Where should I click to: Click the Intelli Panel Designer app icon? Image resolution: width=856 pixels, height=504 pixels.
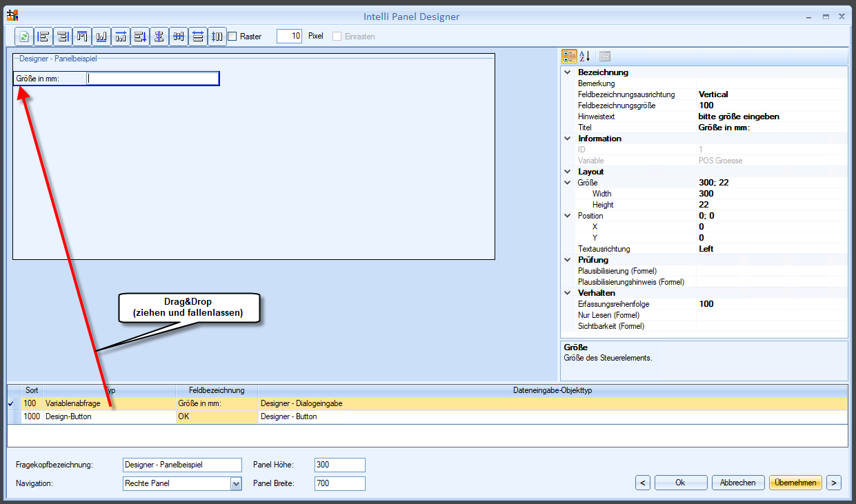[x=12, y=15]
